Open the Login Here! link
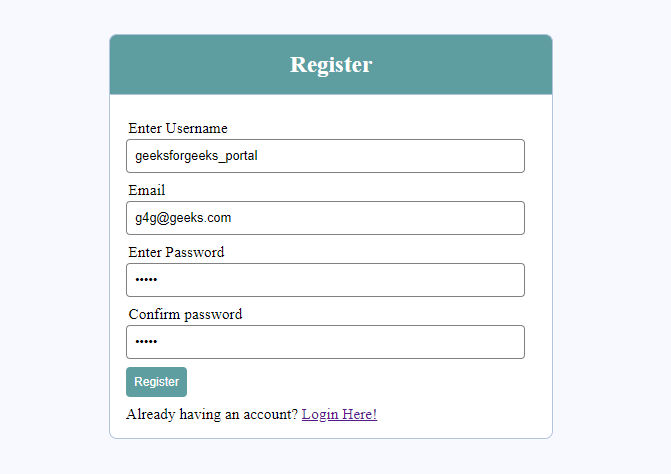Image resolution: width=671 pixels, height=474 pixels. [x=339, y=414]
